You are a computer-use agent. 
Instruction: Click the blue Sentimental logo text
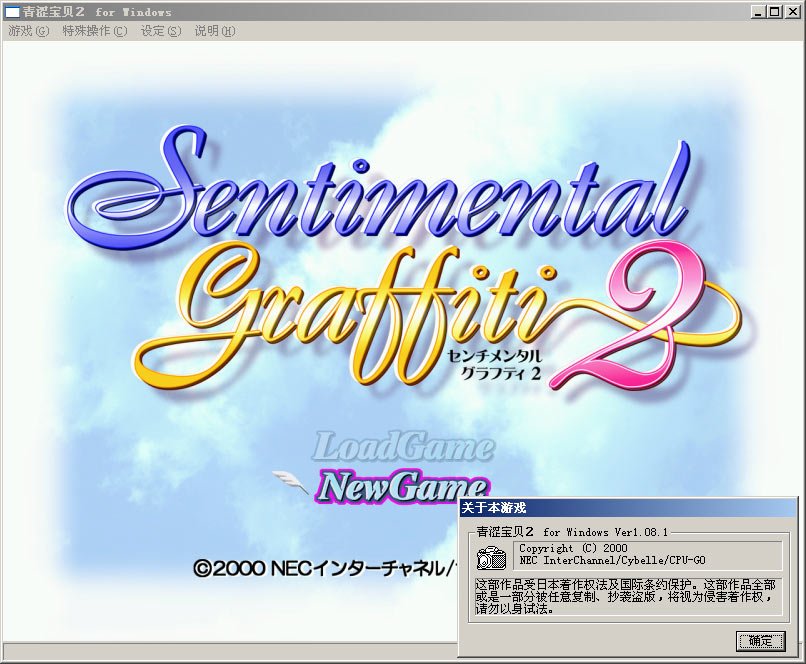coord(380,190)
